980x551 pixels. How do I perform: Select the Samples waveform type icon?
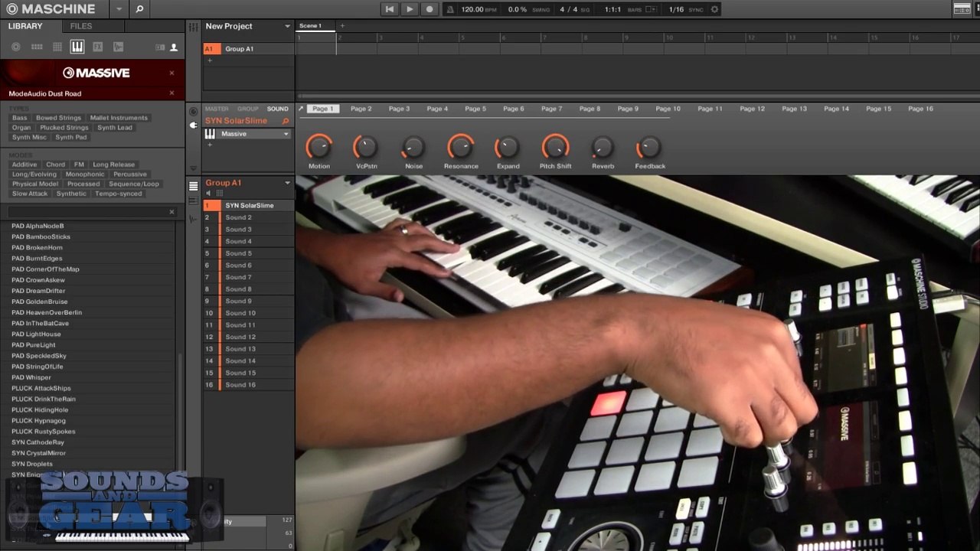(118, 47)
